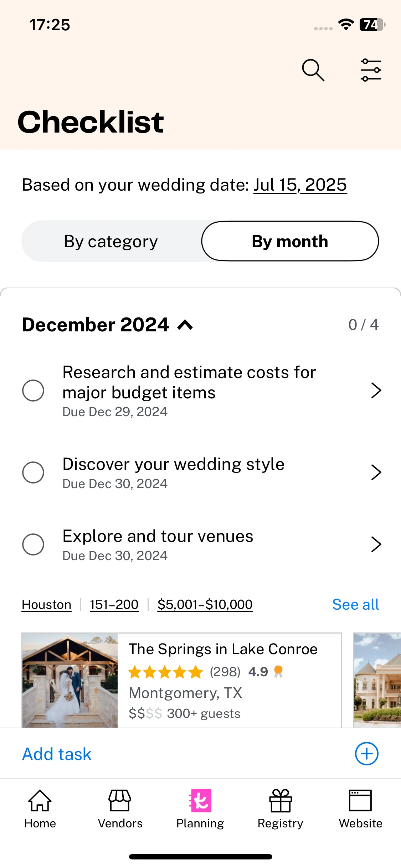
Task: Open the Website browser icon
Action: [360, 800]
